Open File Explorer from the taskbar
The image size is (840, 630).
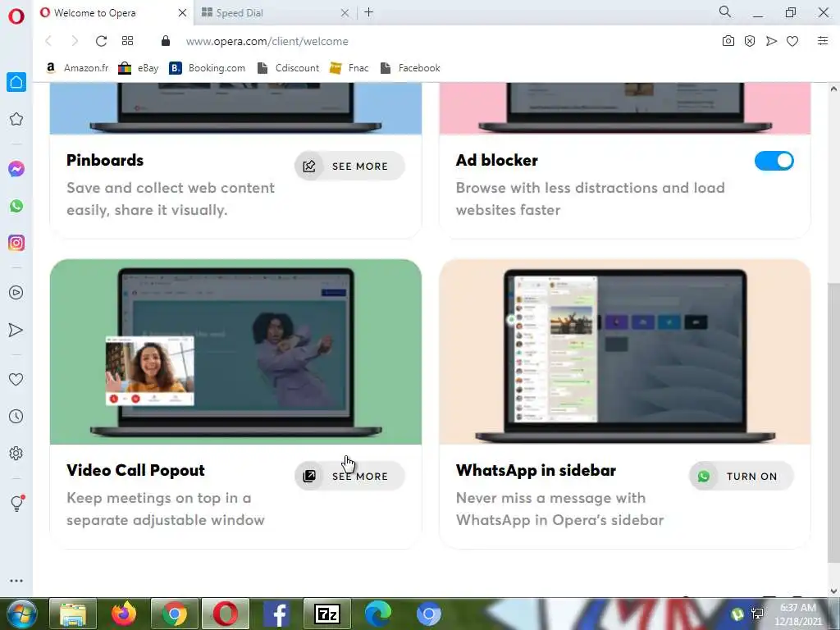[73, 614]
